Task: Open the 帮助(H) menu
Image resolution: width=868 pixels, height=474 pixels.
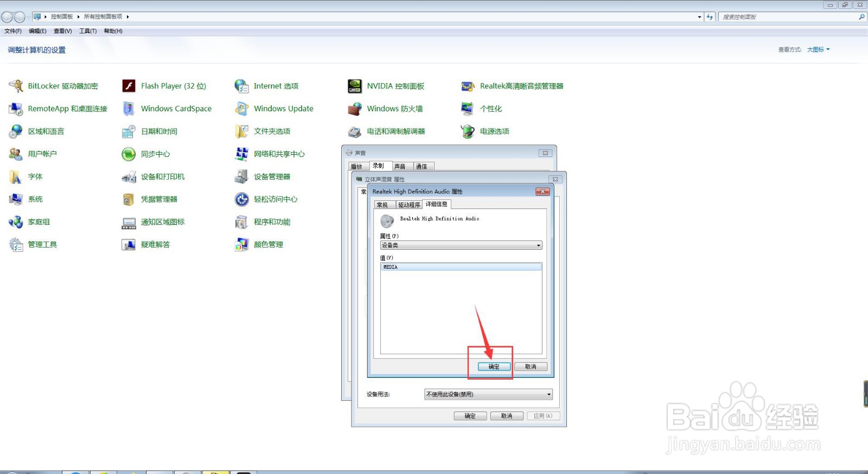Action: (113, 31)
